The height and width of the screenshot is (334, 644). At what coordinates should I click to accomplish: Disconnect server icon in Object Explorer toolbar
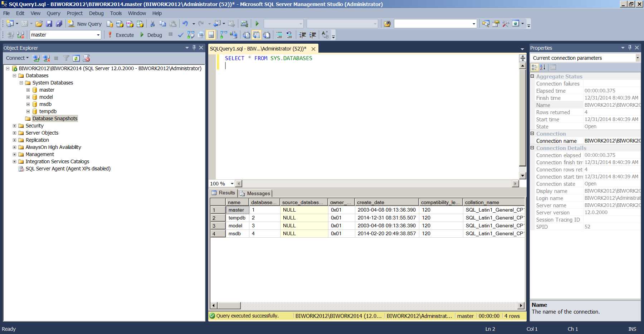tap(46, 58)
